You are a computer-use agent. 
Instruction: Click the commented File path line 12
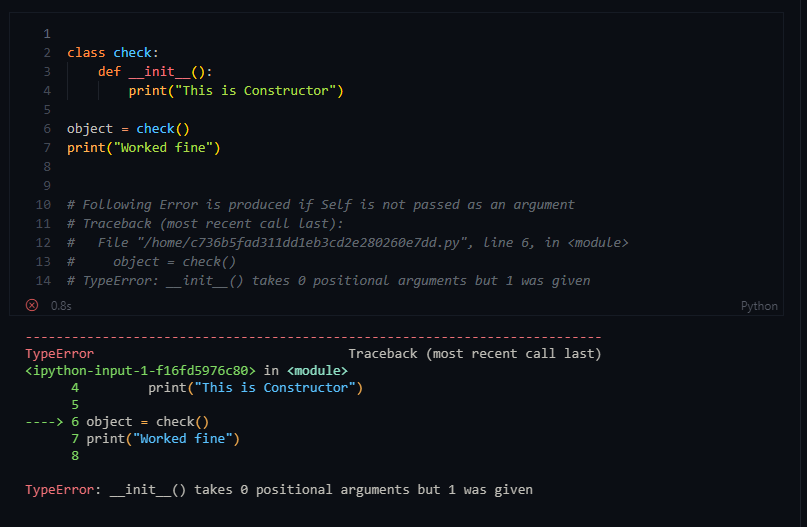point(348,243)
